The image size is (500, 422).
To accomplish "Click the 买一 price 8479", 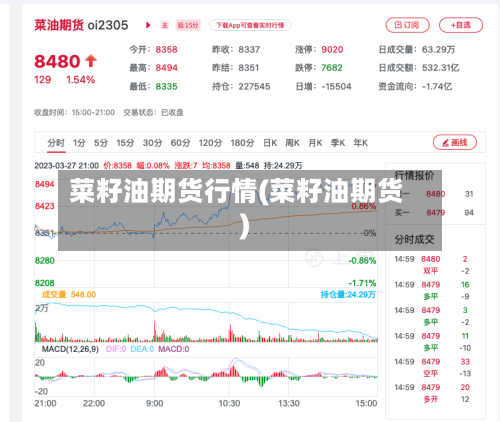I will point(436,213).
